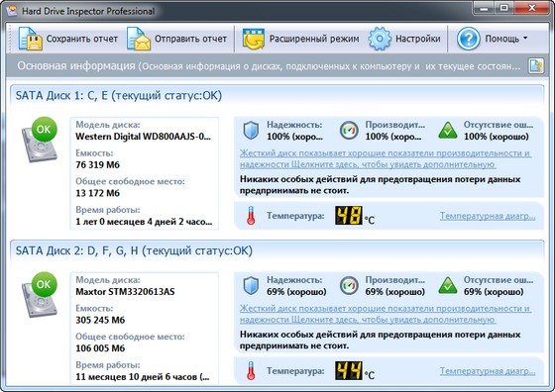The height and width of the screenshot is (392, 555).
Task: Click the thermometer icon for Disk 2
Action: (x=251, y=371)
